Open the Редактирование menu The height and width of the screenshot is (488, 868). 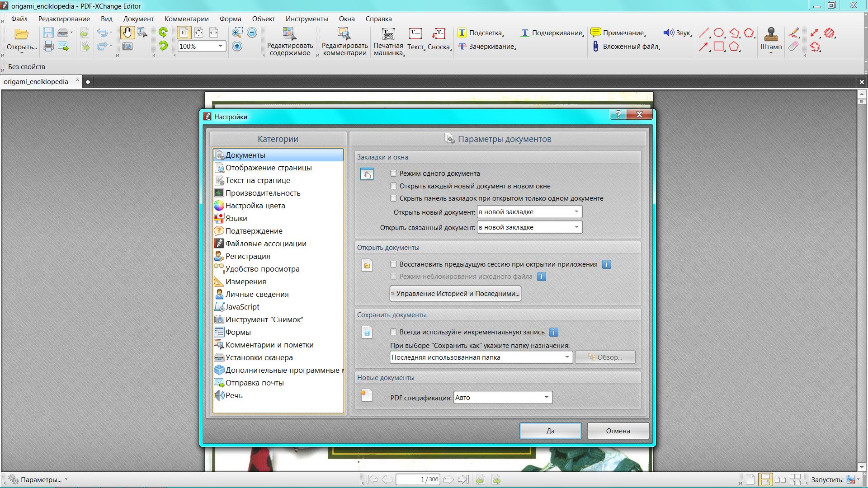(64, 19)
